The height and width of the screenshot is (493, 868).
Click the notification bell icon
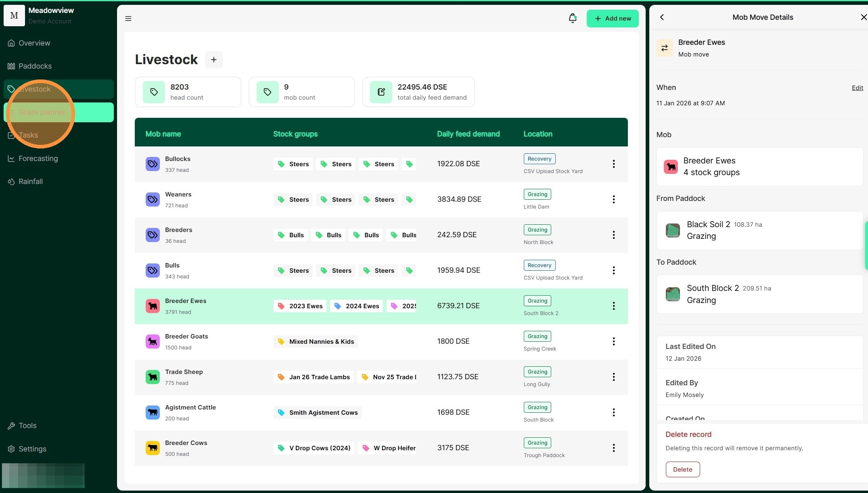572,18
